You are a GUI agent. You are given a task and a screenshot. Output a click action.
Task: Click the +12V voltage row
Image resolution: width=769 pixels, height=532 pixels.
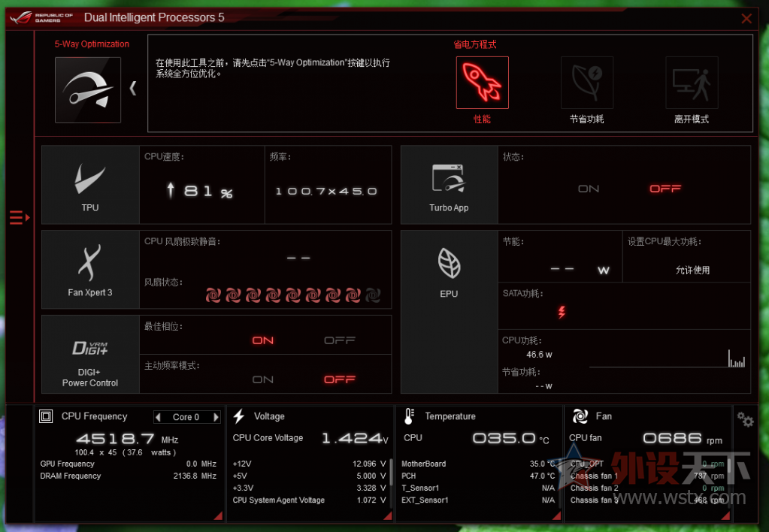[x=310, y=464]
